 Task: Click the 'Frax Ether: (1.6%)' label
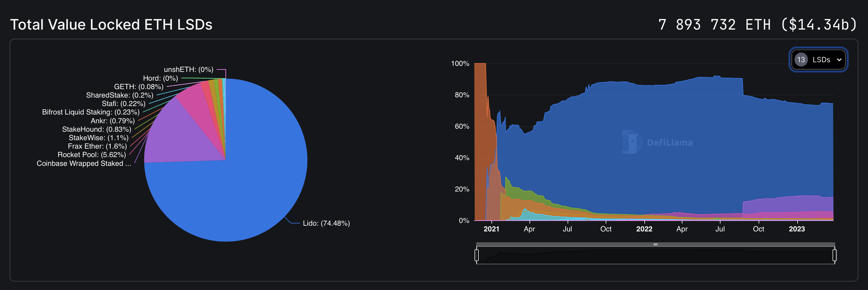(97, 146)
